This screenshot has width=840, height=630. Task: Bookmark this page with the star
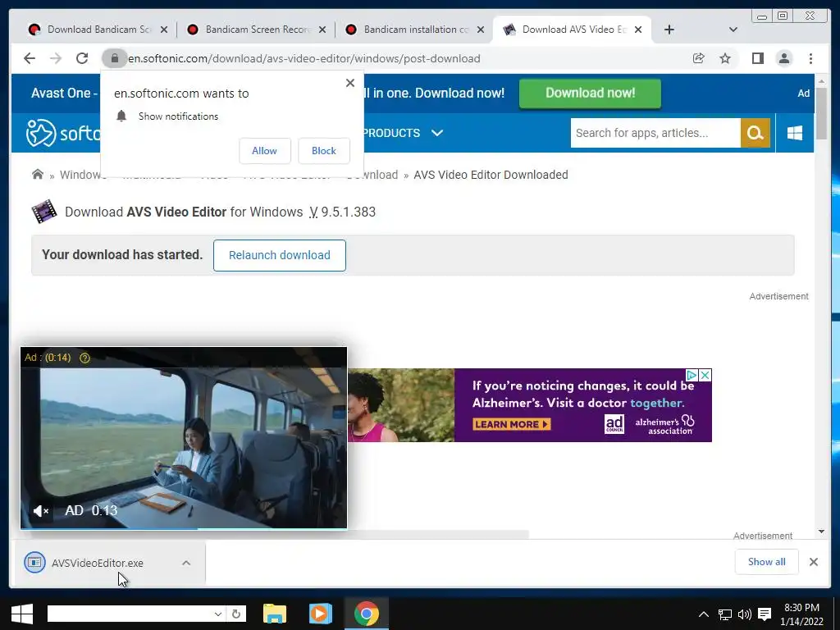click(725, 58)
